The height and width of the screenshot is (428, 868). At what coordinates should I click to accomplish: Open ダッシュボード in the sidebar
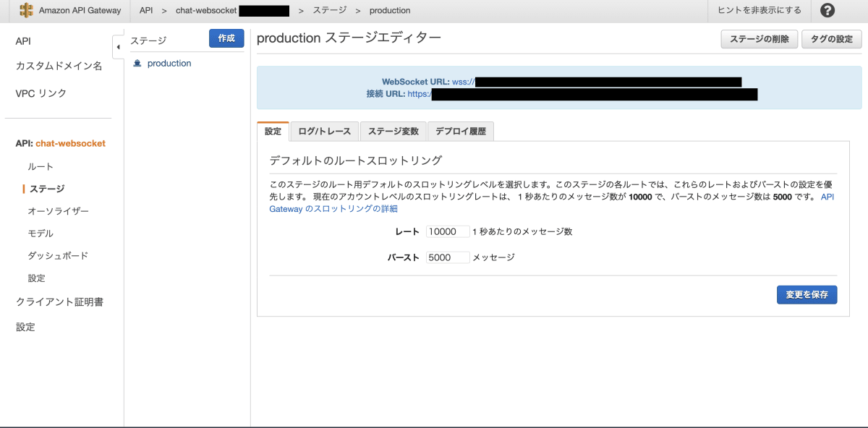coord(58,256)
